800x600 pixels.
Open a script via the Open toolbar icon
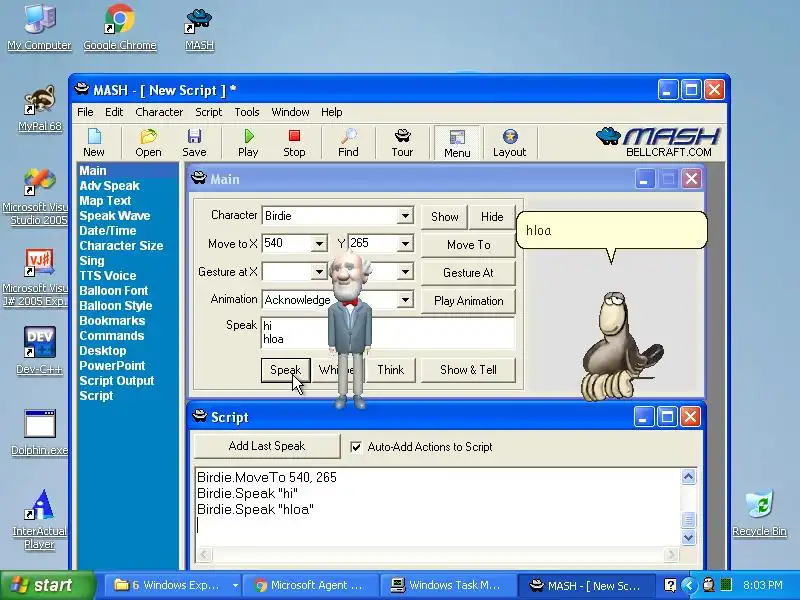coord(148,143)
